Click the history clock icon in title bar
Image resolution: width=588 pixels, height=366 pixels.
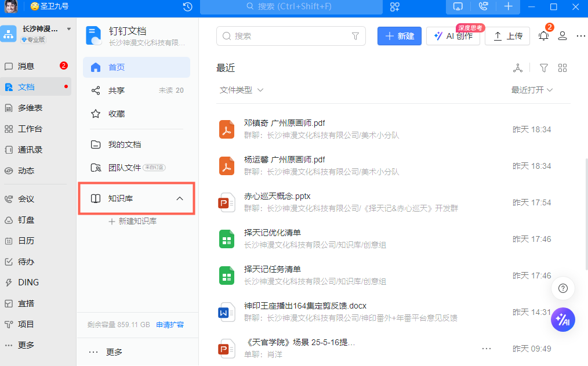pyautogui.click(x=188, y=7)
